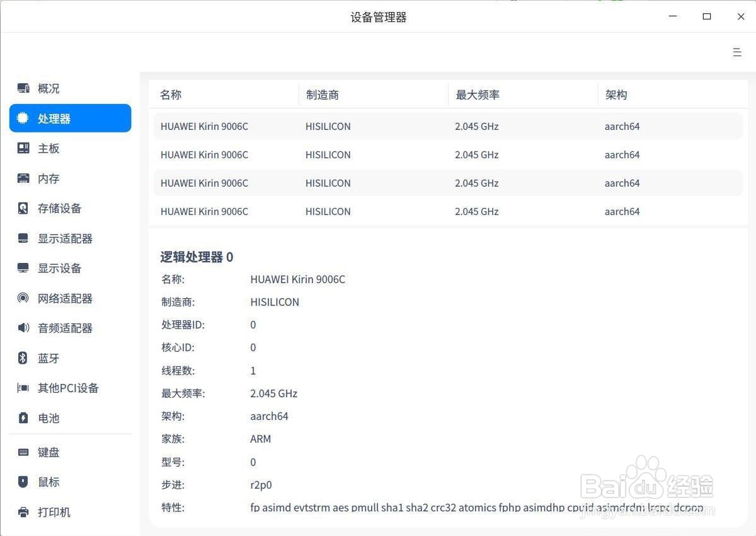Select fourth row's aarch64 cell

pyautogui.click(x=622, y=211)
